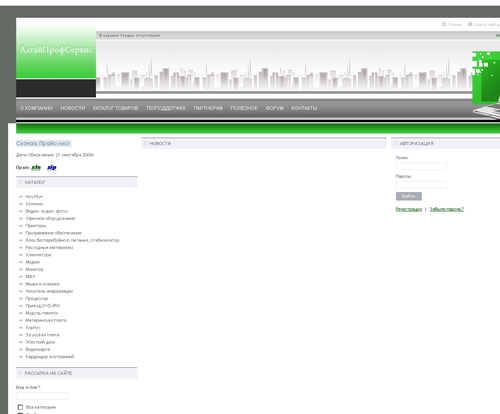Open the ТЕХПОДДЕРЖКА menu item
The height and width of the screenshot is (414, 500).
pyautogui.click(x=166, y=108)
